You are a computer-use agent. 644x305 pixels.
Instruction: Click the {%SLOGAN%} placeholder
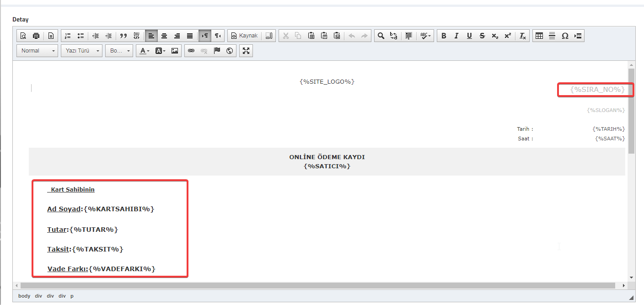coord(606,110)
